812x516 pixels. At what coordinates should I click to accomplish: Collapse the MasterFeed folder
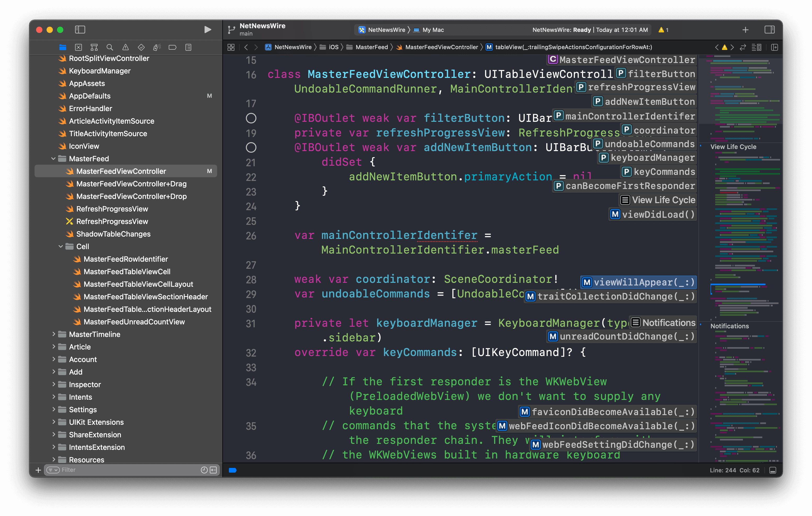[53, 159]
